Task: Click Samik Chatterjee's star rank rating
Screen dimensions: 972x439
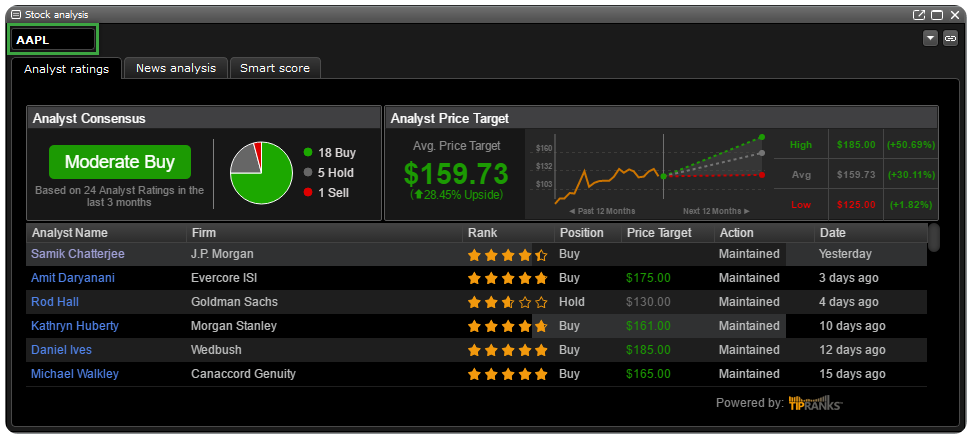Action: (x=508, y=254)
